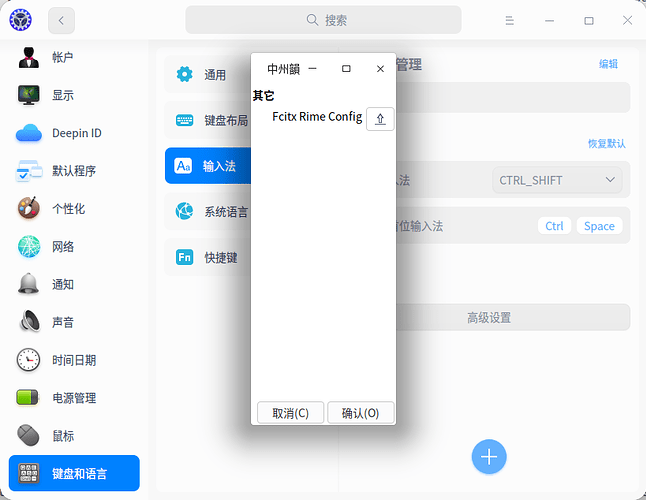Click the Control Center gear logo
Image resolution: width=646 pixels, height=500 pixels.
pos(21,19)
